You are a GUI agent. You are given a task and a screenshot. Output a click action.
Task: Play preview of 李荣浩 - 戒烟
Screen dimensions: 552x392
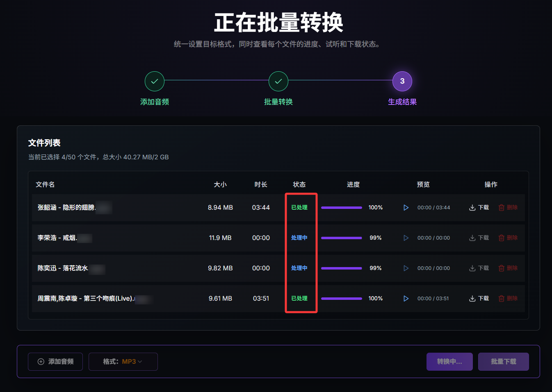[x=406, y=238]
